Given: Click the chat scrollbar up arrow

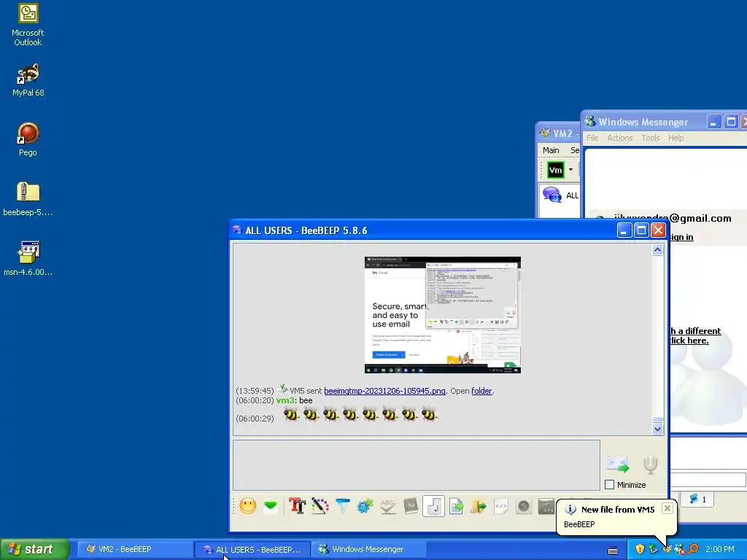Looking at the screenshot, I should (x=657, y=250).
